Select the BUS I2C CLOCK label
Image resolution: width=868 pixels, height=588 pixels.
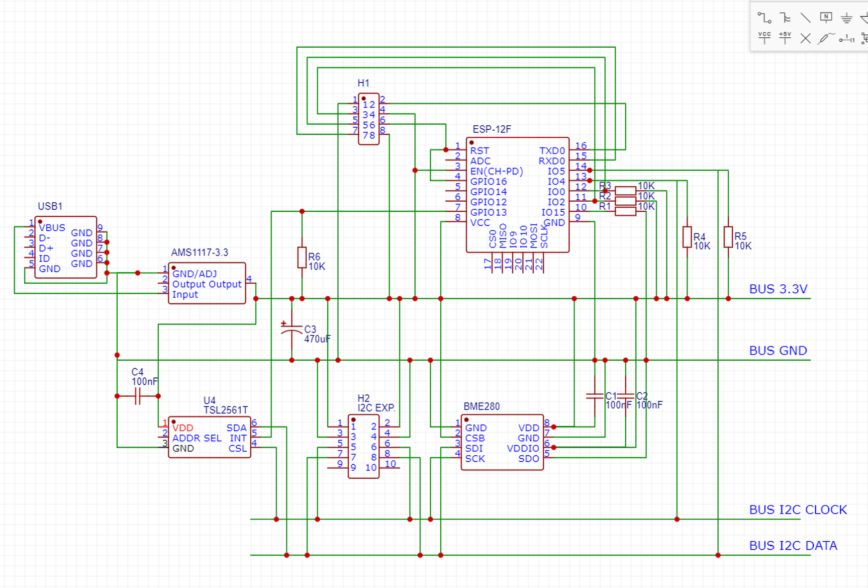[x=798, y=509]
